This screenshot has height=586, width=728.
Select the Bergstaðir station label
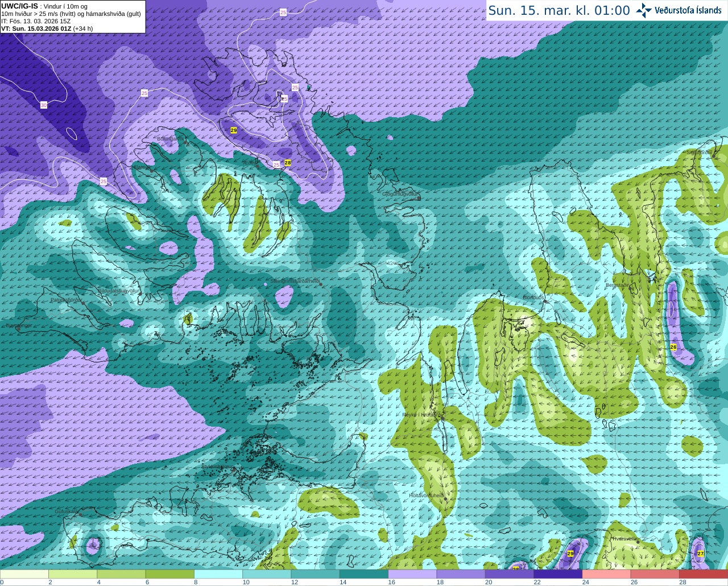pos(618,285)
